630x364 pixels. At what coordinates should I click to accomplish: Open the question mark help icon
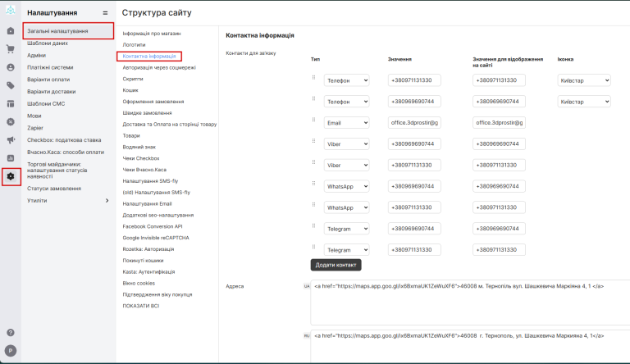[x=11, y=333]
